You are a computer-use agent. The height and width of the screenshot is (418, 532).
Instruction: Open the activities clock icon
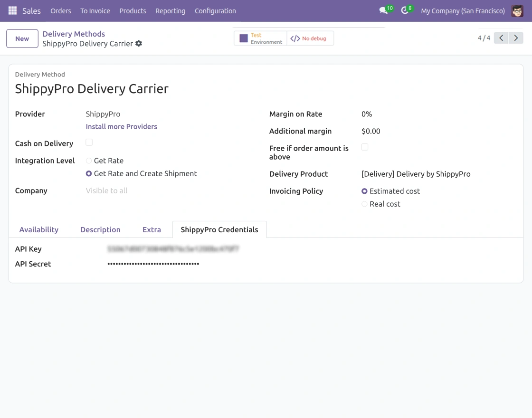[x=404, y=10]
